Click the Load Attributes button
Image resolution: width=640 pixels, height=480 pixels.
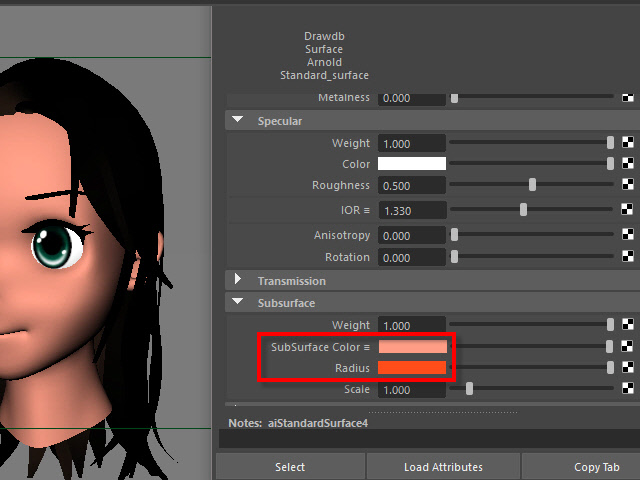click(443, 467)
